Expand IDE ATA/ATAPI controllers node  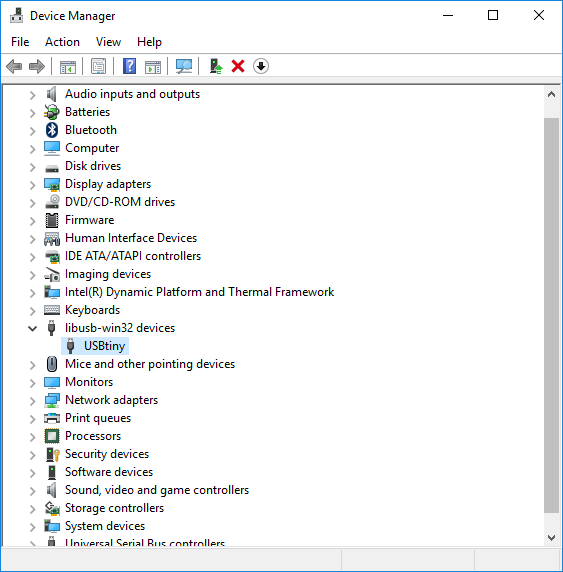[32, 257]
